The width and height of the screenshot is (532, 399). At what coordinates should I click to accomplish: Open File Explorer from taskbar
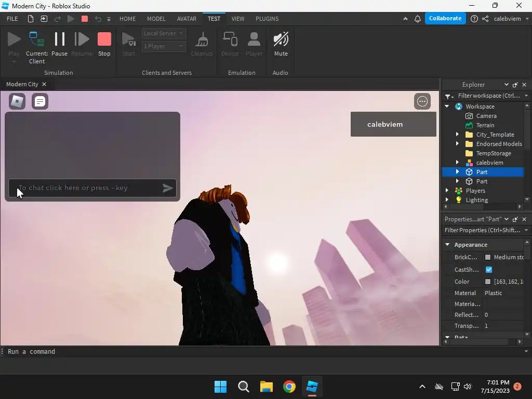coord(267,387)
